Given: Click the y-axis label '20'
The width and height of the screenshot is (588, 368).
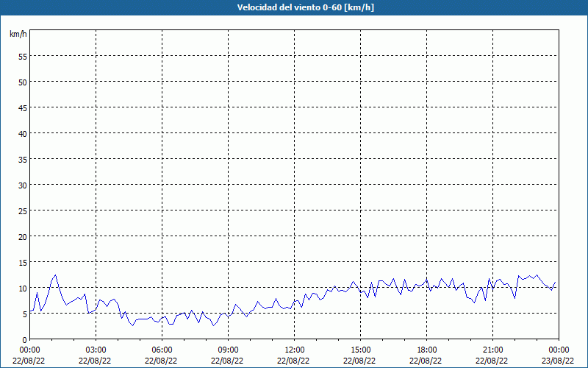Looking at the screenshot, I should 23,236.
